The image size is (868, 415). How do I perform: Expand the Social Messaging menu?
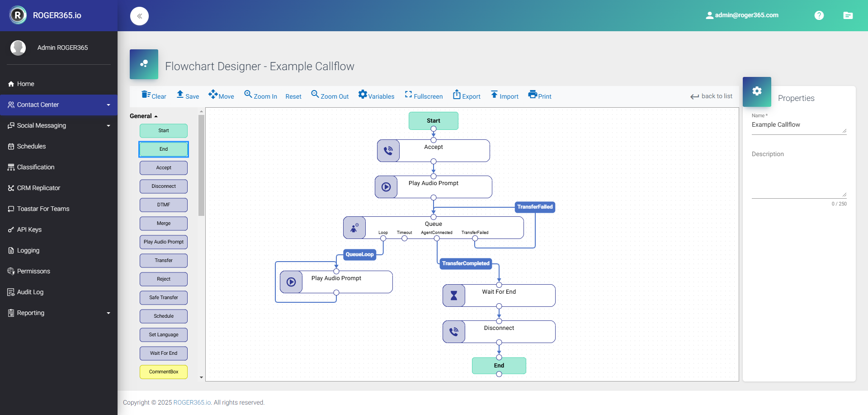[x=59, y=126]
